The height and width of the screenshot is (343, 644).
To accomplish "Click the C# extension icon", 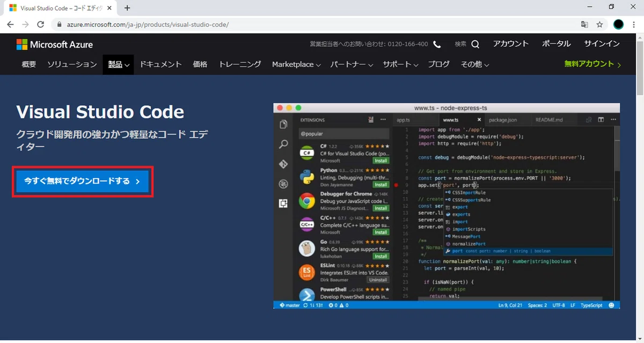I will pyautogui.click(x=307, y=153).
